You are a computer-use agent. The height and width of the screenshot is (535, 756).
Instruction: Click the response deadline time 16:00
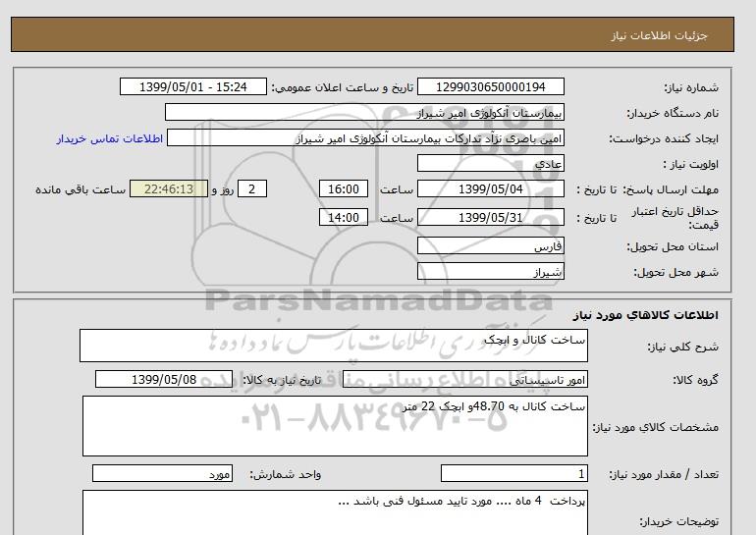coord(344,188)
